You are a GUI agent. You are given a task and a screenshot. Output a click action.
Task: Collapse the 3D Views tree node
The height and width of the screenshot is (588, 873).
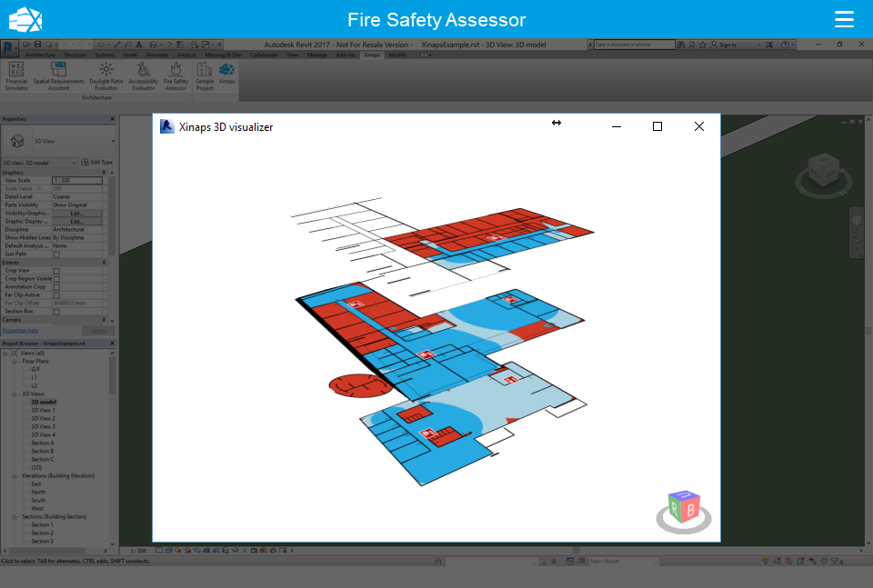(x=15, y=394)
